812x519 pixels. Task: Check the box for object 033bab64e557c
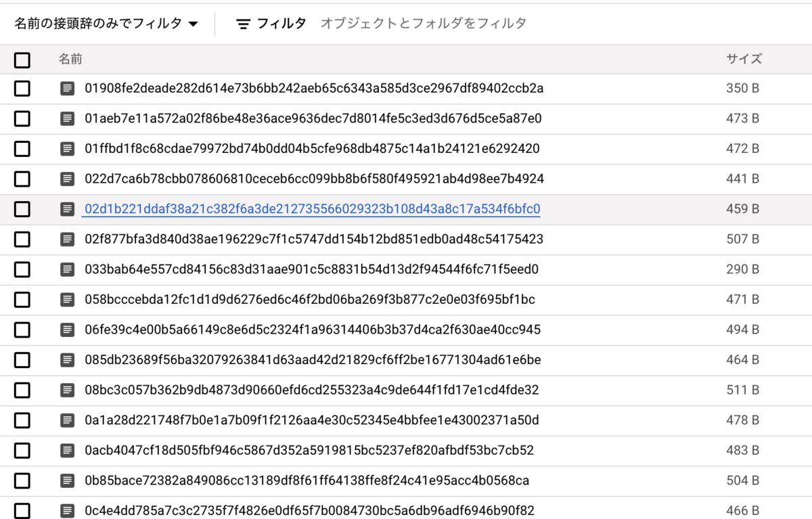tap(22, 269)
